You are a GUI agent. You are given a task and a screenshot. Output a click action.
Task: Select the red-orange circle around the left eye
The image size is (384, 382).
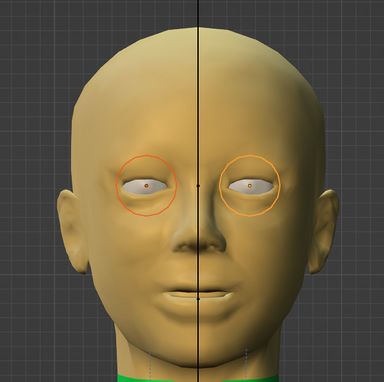point(146,185)
